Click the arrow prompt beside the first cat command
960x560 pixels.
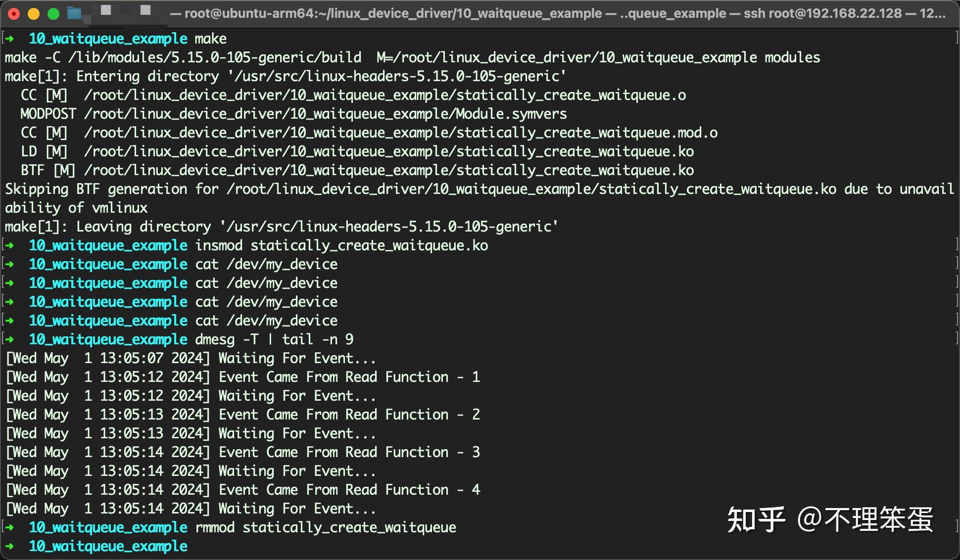10,264
